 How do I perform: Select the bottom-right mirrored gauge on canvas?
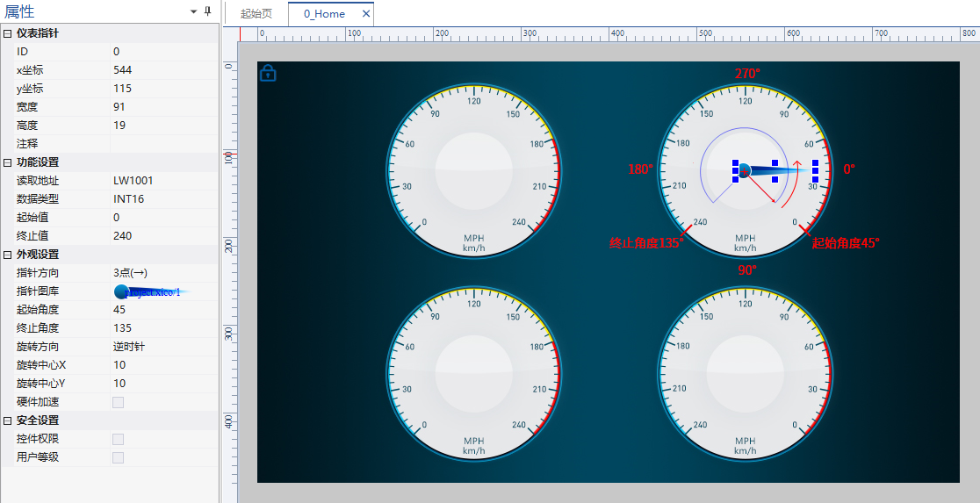pyautogui.click(x=745, y=372)
